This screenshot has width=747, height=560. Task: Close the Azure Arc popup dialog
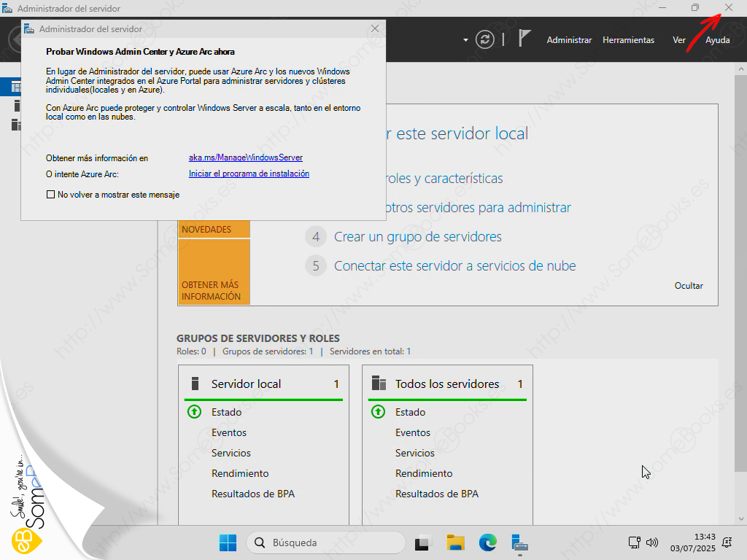tap(375, 28)
